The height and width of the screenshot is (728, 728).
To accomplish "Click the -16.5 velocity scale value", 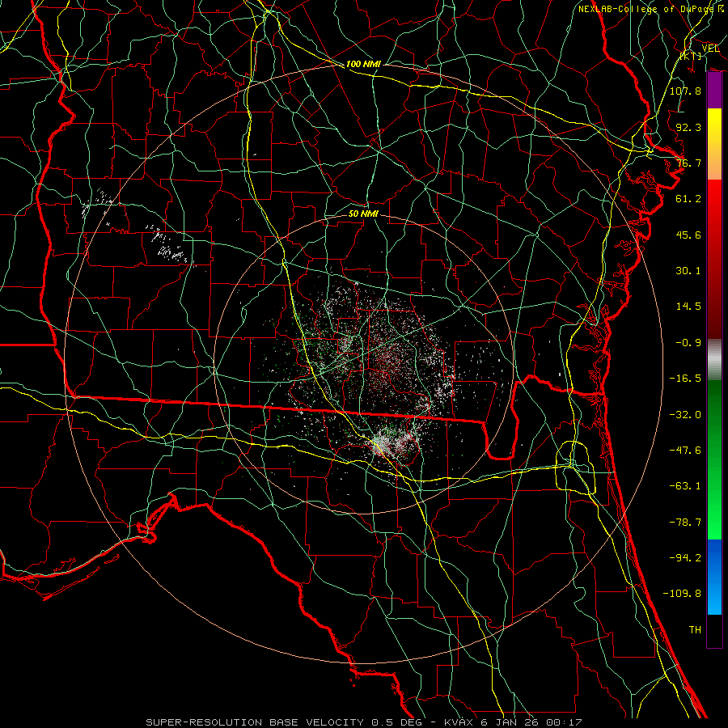I will [685, 379].
